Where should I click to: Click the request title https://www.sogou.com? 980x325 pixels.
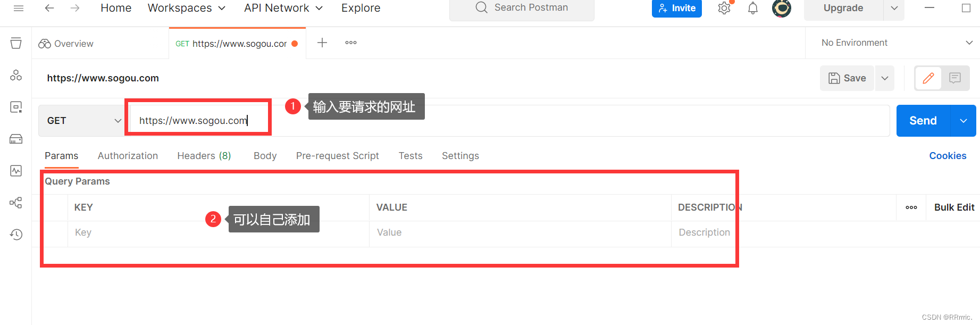tap(103, 78)
